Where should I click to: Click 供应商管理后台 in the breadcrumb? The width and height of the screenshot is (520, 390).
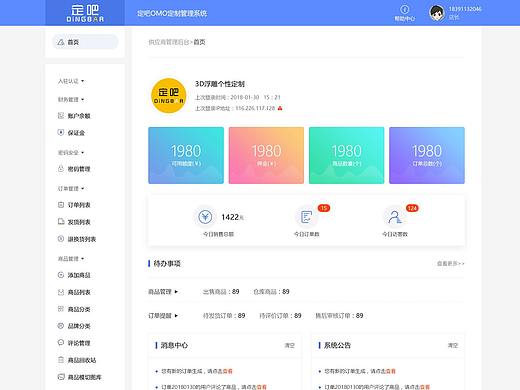[x=169, y=42]
